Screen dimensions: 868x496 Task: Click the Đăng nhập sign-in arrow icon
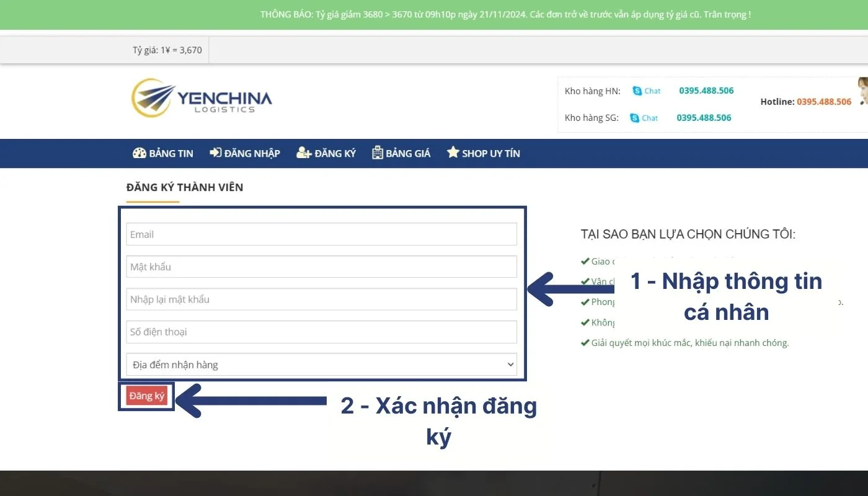[215, 153]
